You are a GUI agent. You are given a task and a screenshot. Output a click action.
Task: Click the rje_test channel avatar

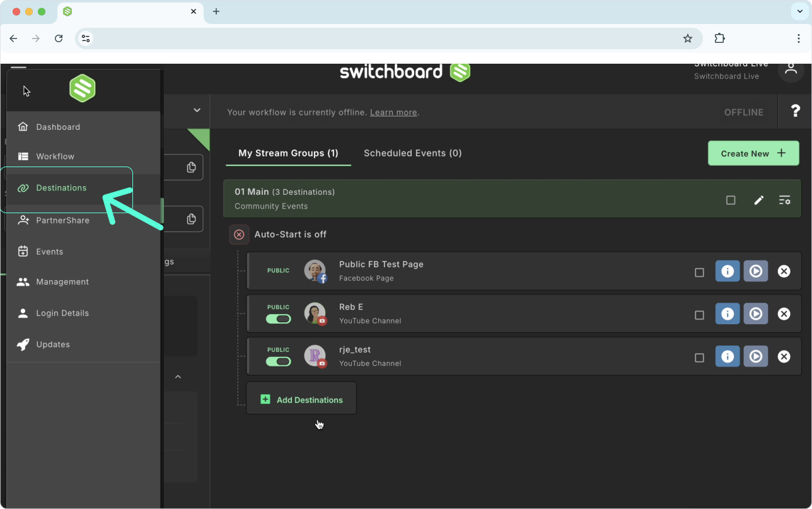[x=315, y=356]
